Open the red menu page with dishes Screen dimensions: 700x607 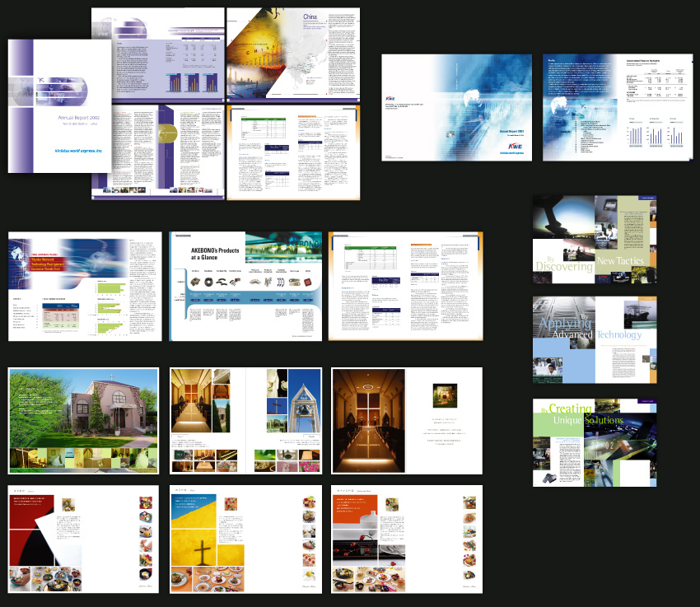(83, 539)
